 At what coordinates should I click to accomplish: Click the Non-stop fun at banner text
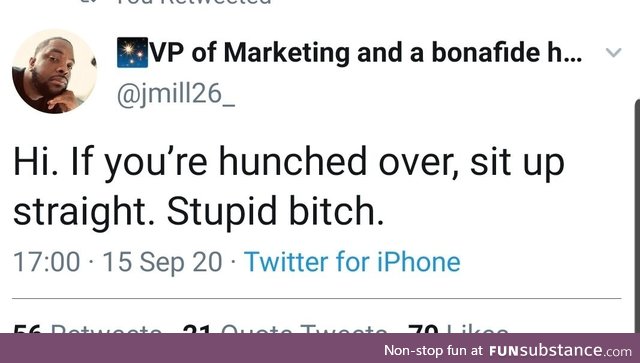pyautogui.click(x=433, y=351)
